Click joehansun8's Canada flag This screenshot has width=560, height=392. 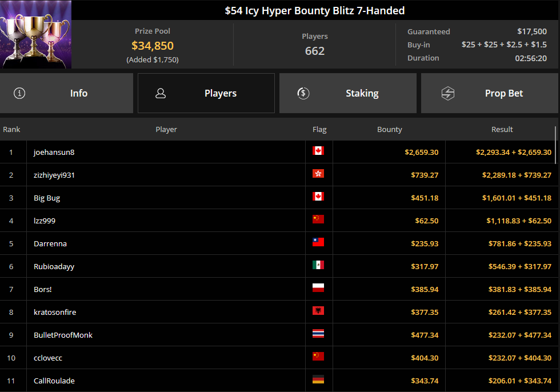[x=318, y=151]
